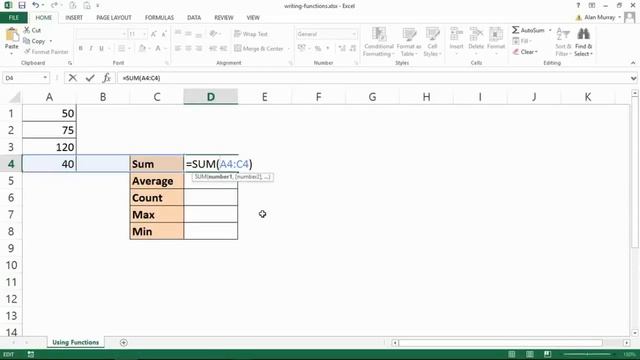Image resolution: width=640 pixels, height=360 pixels.
Task: Click the new sheet plus icon
Action: point(124,342)
